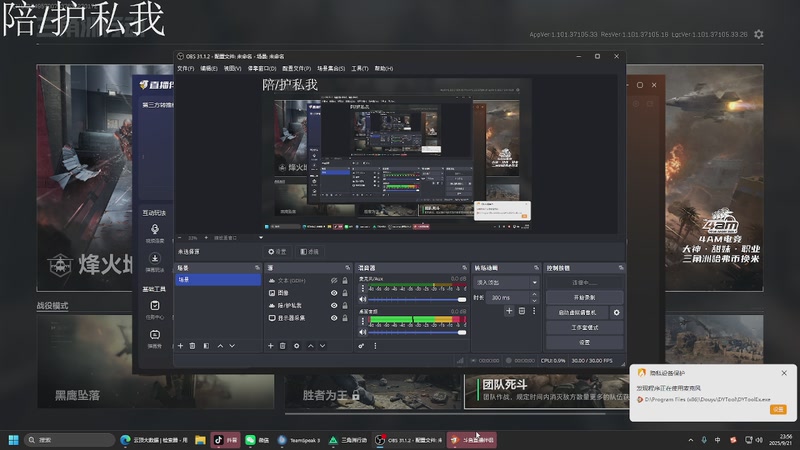Delete the selected scene using Scenes trash icon

point(192,346)
